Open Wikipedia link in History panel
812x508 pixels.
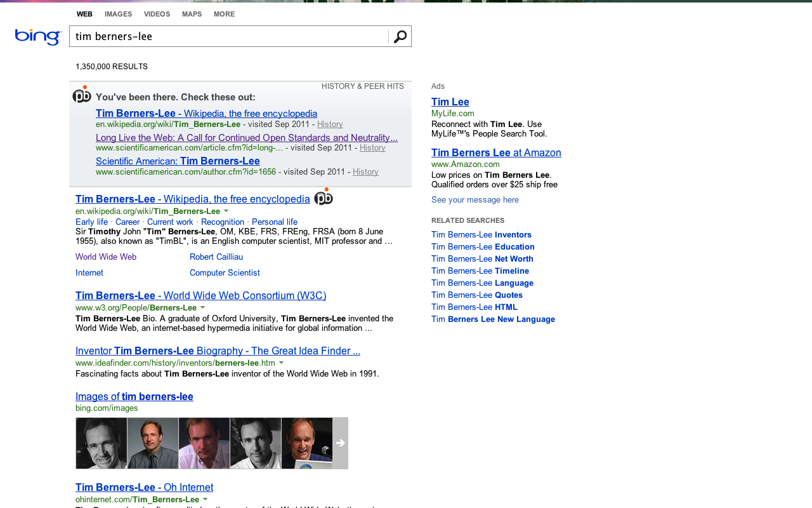(206, 114)
